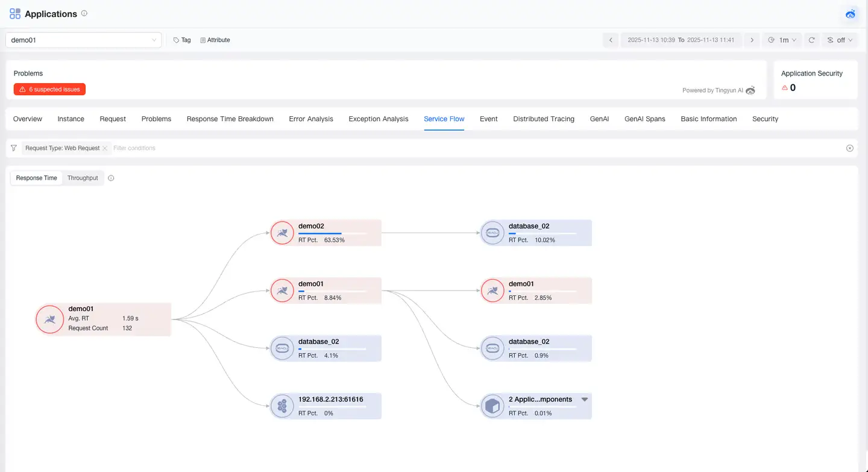The height and width of the screenshot is (472, 868).
Task: Click the demo02 application node icon
Action: (282, 232)
